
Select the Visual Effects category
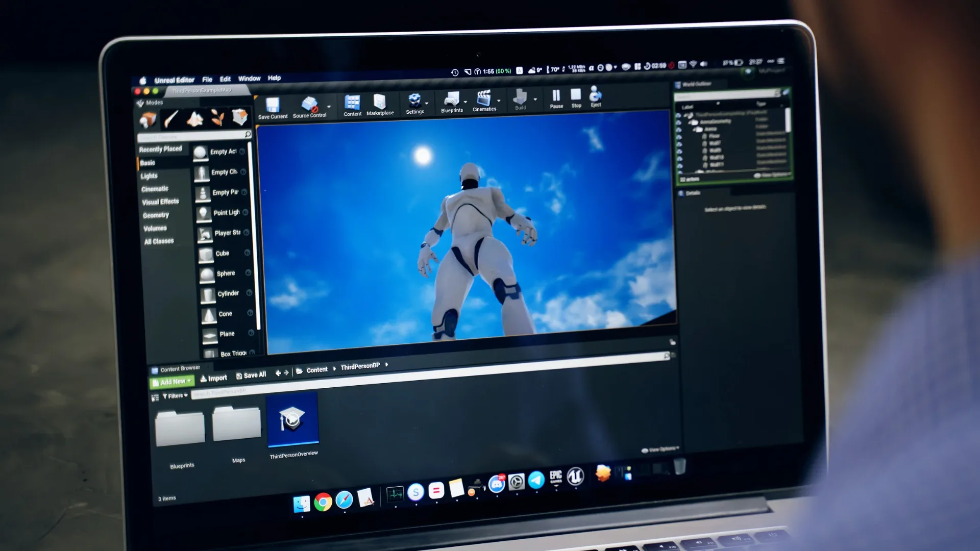point(160,202)
